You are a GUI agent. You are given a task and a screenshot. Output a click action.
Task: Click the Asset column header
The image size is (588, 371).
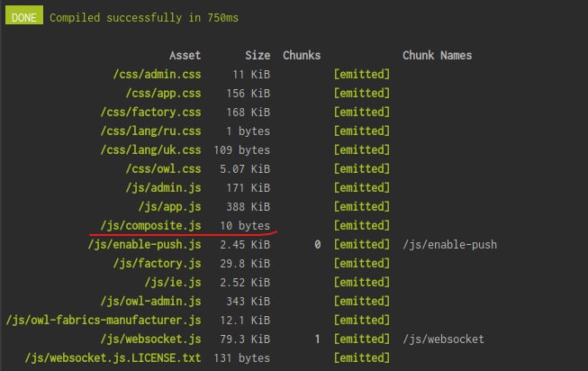pos(185,56)
